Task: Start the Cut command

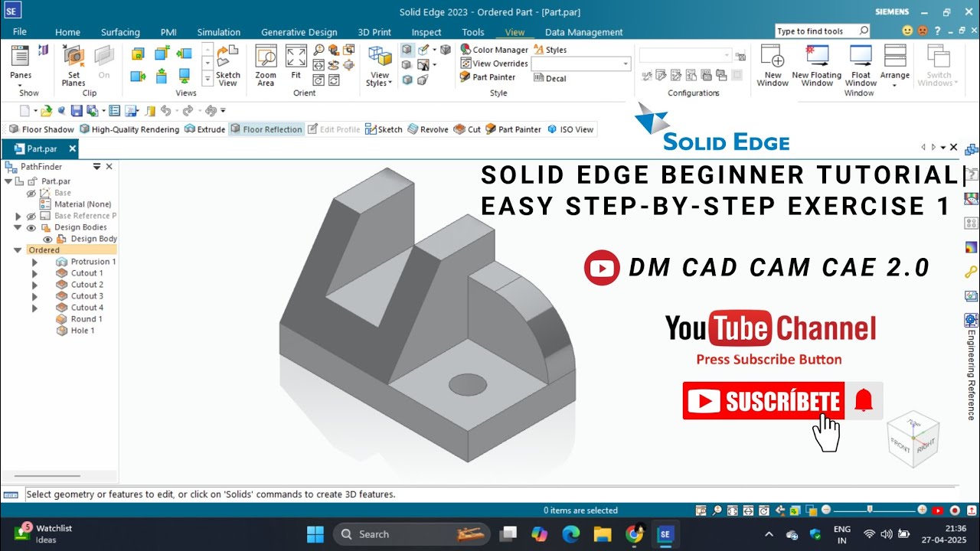Action: pos(467,129)
